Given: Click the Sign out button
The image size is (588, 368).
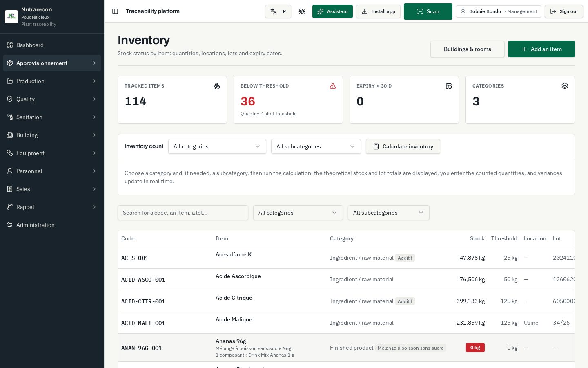Looking at the screenshot, I should pos(563,11).
